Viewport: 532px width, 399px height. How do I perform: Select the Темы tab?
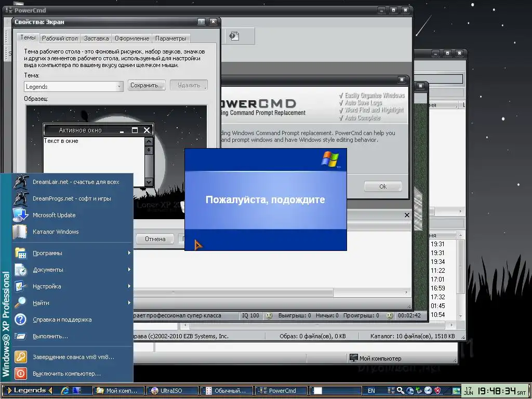pos(28,37)
